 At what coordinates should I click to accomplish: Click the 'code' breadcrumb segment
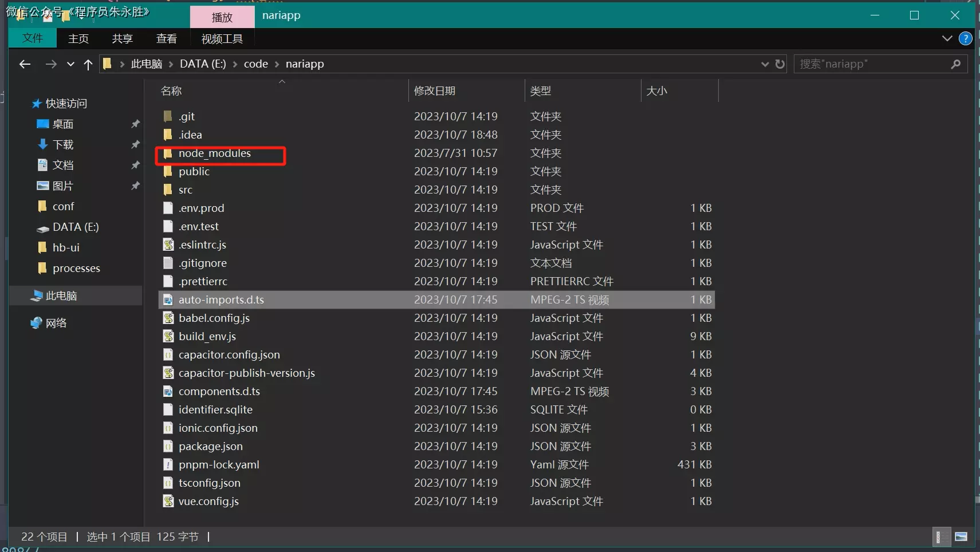255,64
